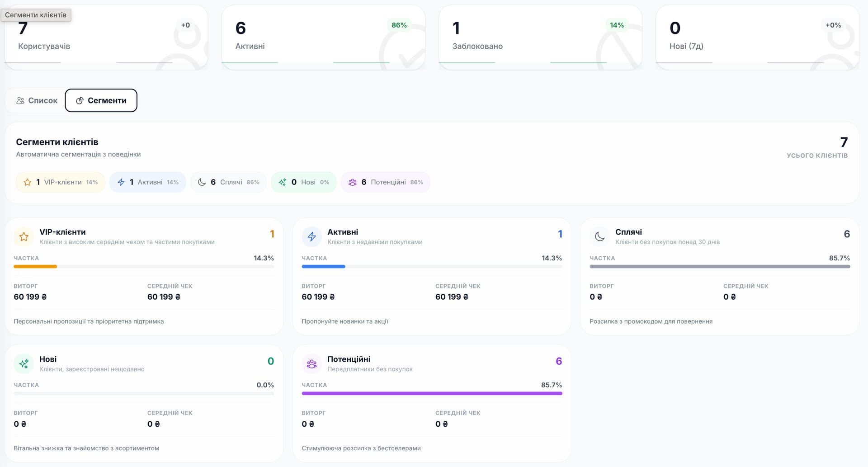Screen dimensions: 868x467
Task: Click the users icon in Список tab
Action: click(x=20, y=100)
